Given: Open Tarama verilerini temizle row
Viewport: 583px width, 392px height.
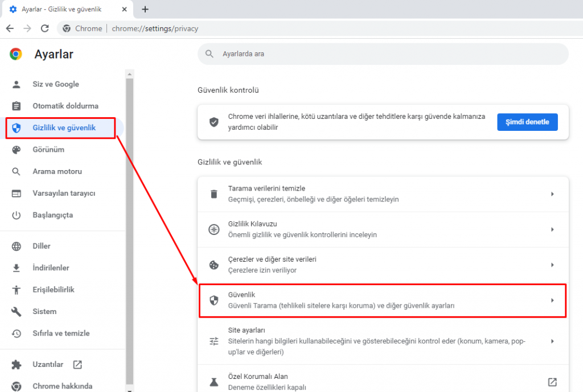Looking at the screenshot, I should (383, 194).
